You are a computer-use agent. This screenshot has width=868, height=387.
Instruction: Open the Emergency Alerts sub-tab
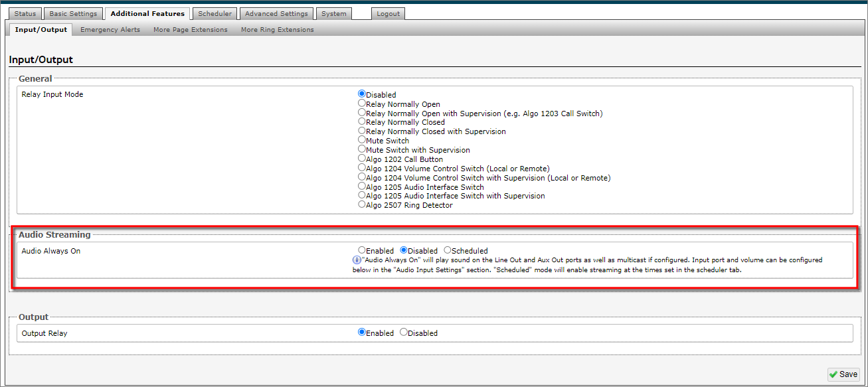point(110,30)
